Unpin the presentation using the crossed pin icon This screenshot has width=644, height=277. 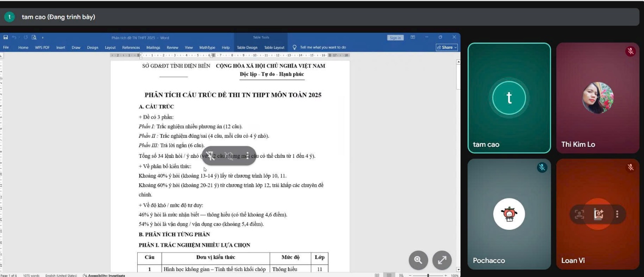pos(211,156)
